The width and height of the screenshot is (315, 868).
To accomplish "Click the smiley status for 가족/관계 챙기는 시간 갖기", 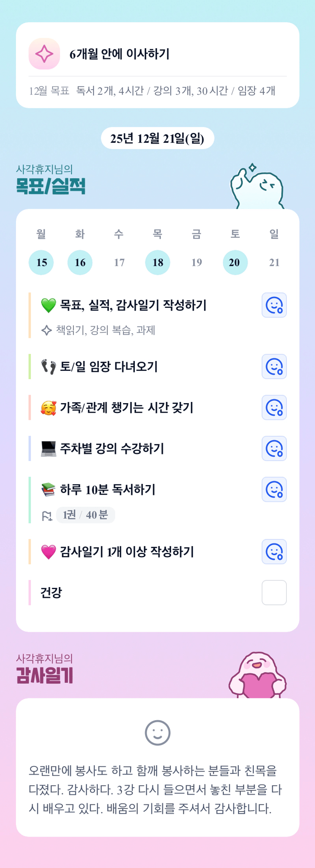I will coord(274,407).
